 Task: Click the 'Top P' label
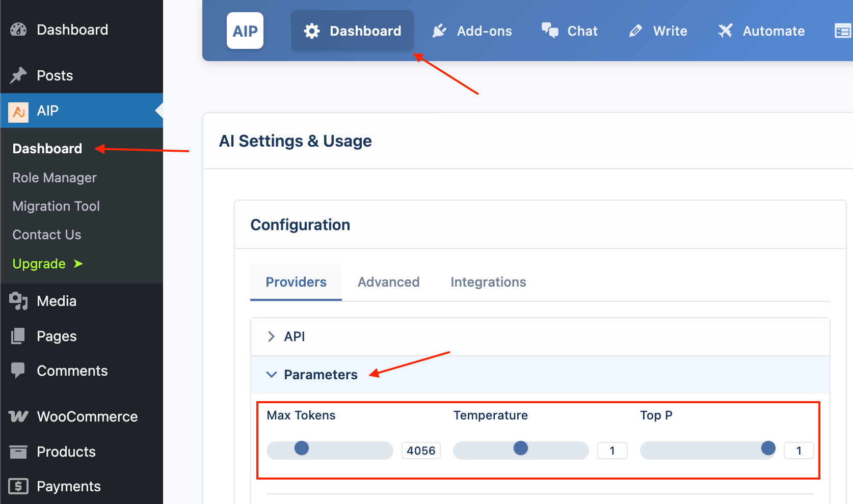click(656, 415)
